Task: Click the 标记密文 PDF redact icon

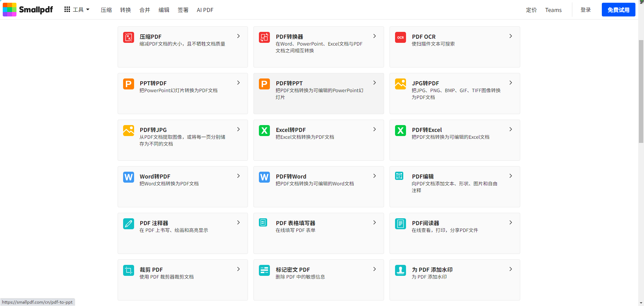Action: click(x=264, y=270)
